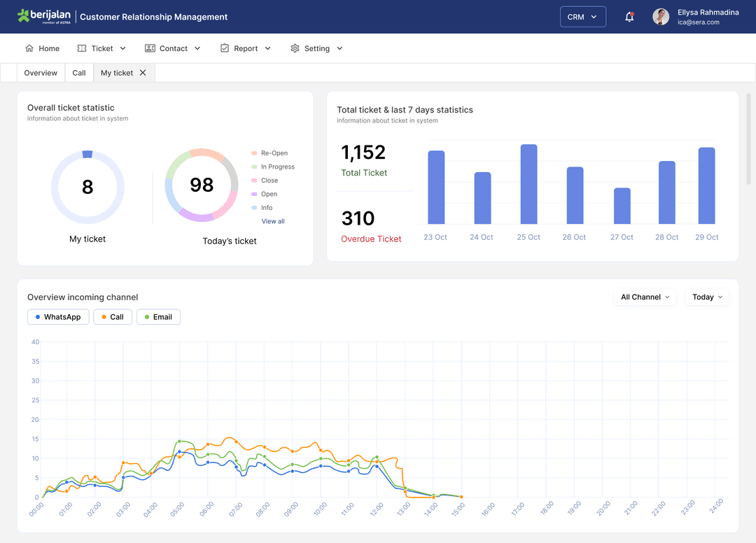Click the notification bell icon
Image resolution: width=756 pixels, height=543 pixels.
pyautogui.click(x=629, y=17)
